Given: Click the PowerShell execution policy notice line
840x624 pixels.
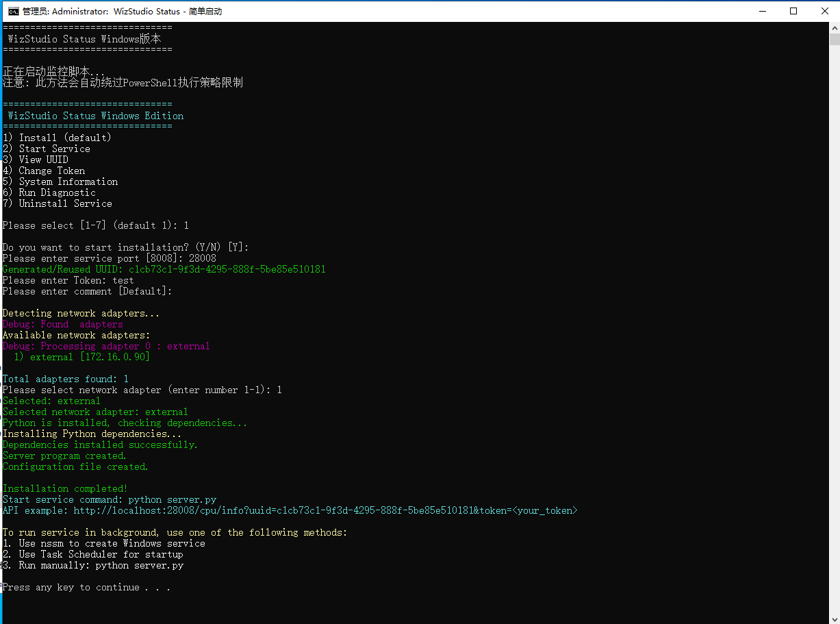Looking at the screenshot, I should [123, 83].
